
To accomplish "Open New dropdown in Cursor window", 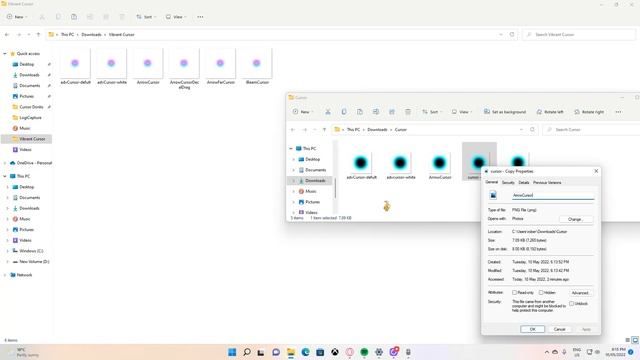I will coord(303,112).
